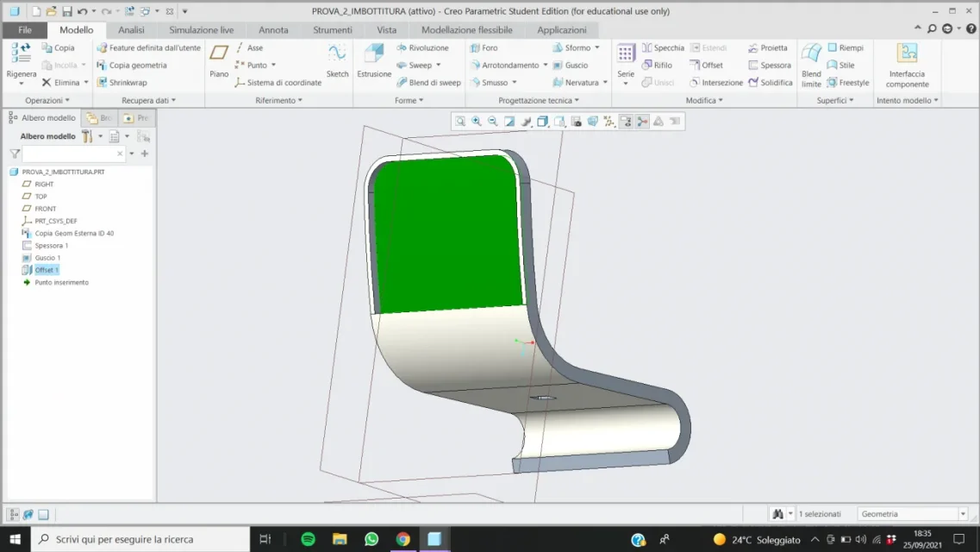The width and height of the screenshot is (980, 552).
Task: Switch to the Analisi tab
Action: tap(131, 30)
